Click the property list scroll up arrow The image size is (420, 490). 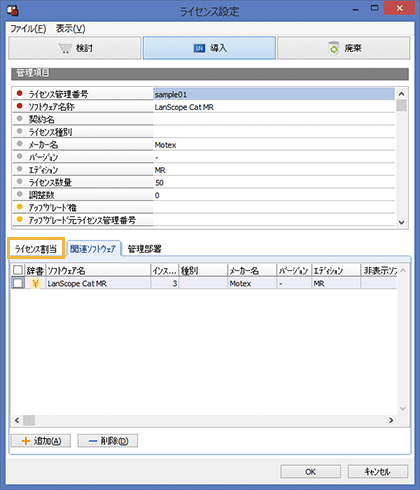[402, 94]
